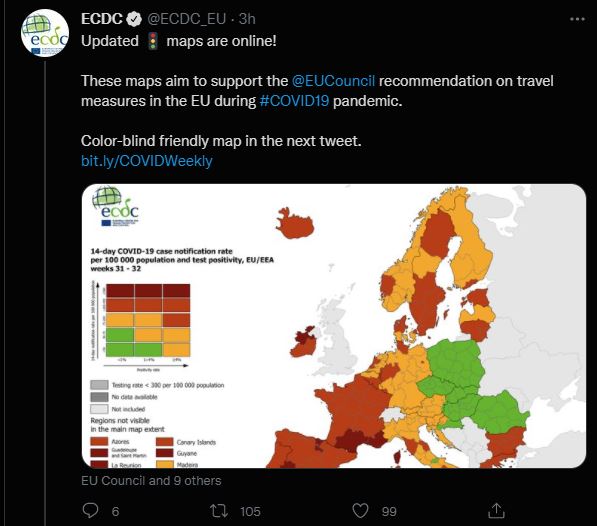Click the ECDC logo inside the map
Screen dimensions: 597x526
click(x=116, y=206)
